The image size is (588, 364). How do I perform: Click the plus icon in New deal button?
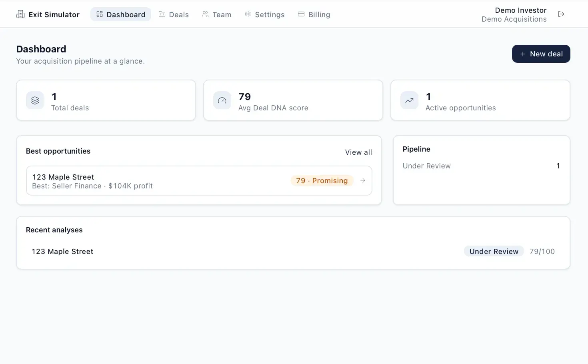pos(522,54)
